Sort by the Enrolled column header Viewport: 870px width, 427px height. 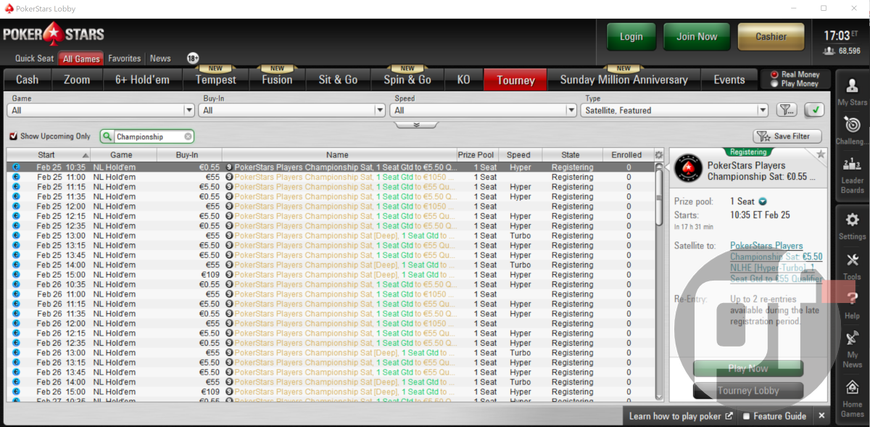tap(628, 155)
